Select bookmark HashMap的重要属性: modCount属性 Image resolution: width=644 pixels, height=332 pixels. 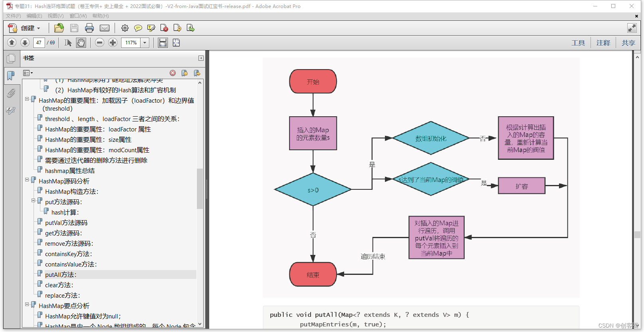click(x=97, y=150)
